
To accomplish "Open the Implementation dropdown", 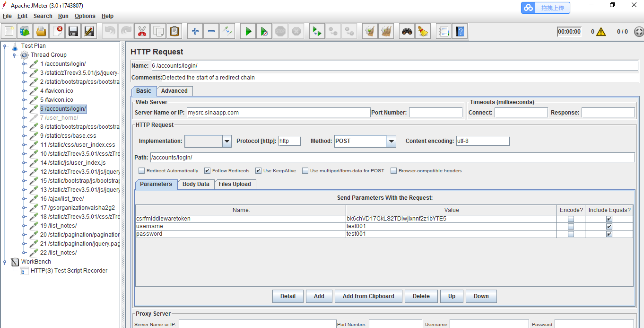I will [226, 141].
